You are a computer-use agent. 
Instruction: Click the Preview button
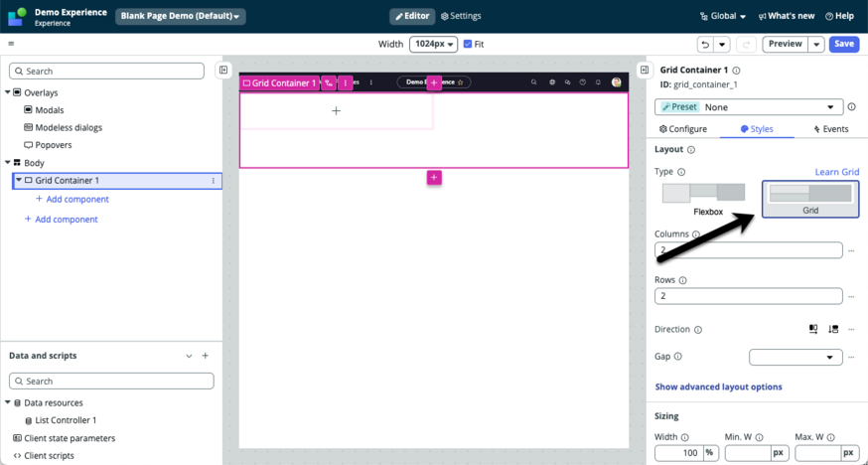(x=786, y=45)
